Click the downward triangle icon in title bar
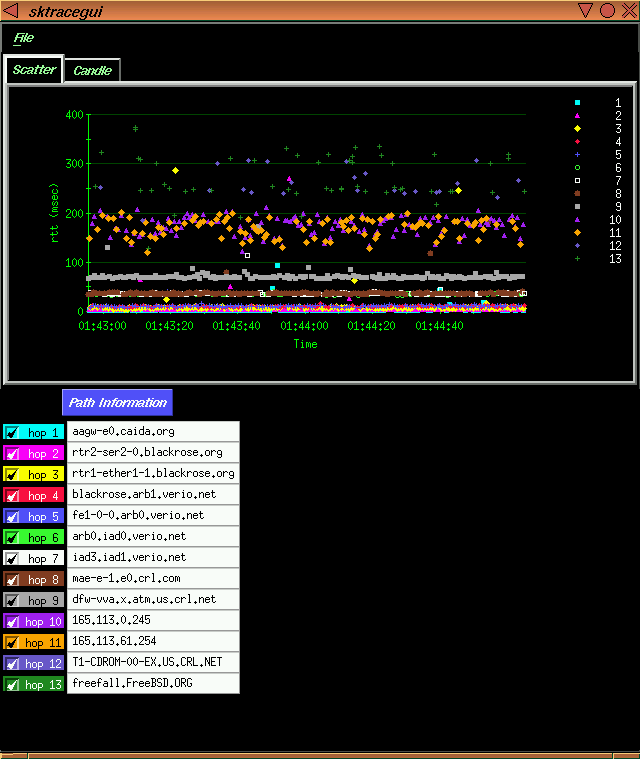This screenshot has height=759, width=640. click(x=586, y=11)
